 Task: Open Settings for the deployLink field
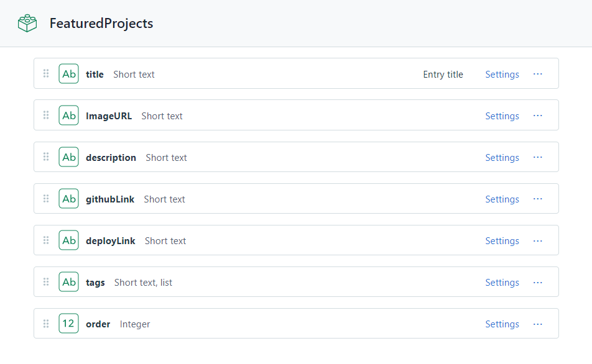click(502, 241)
